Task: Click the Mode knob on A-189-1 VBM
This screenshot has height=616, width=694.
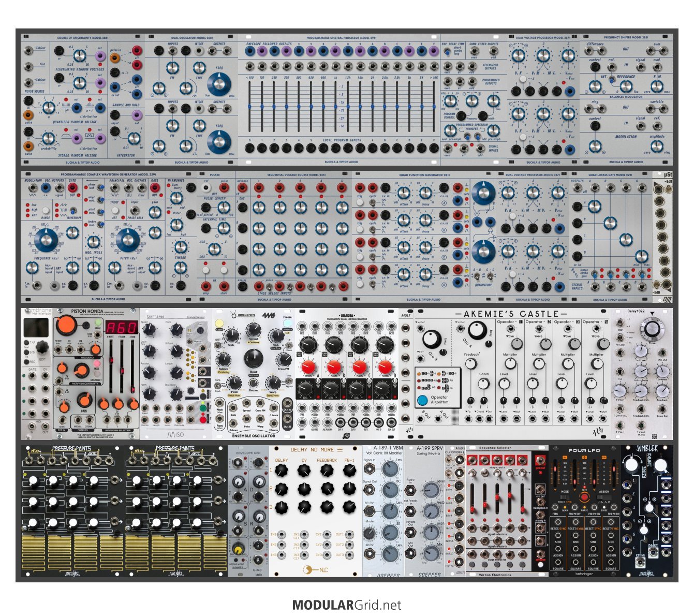Action: [x=368, y=533]
